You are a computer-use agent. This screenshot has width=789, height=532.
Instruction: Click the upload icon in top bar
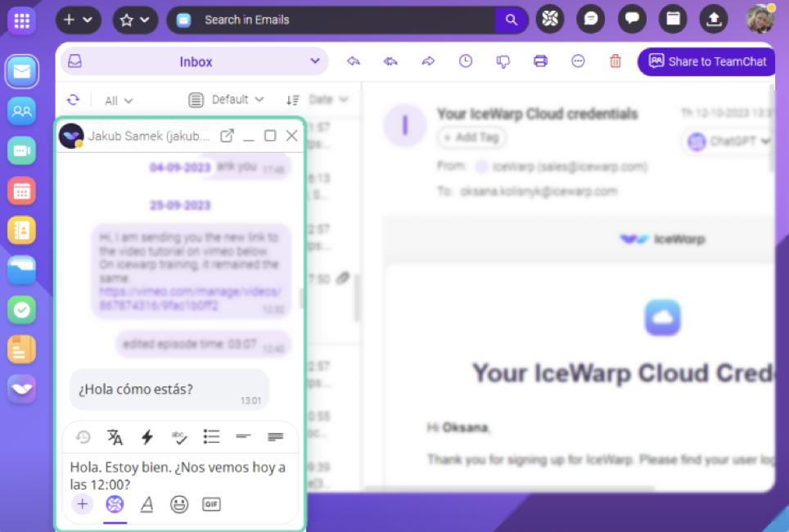tap(714, 20)
